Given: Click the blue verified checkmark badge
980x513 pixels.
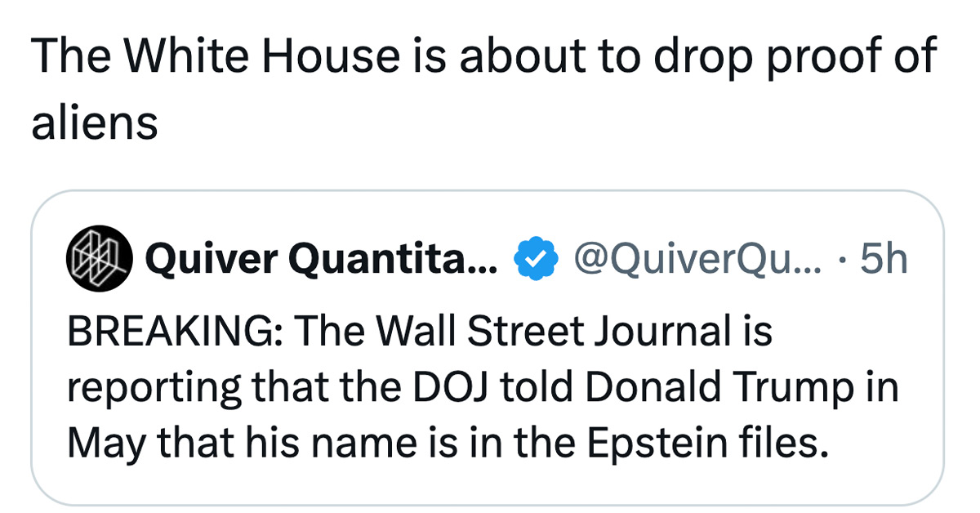Looking at the screenshot, I should [534, 260].
